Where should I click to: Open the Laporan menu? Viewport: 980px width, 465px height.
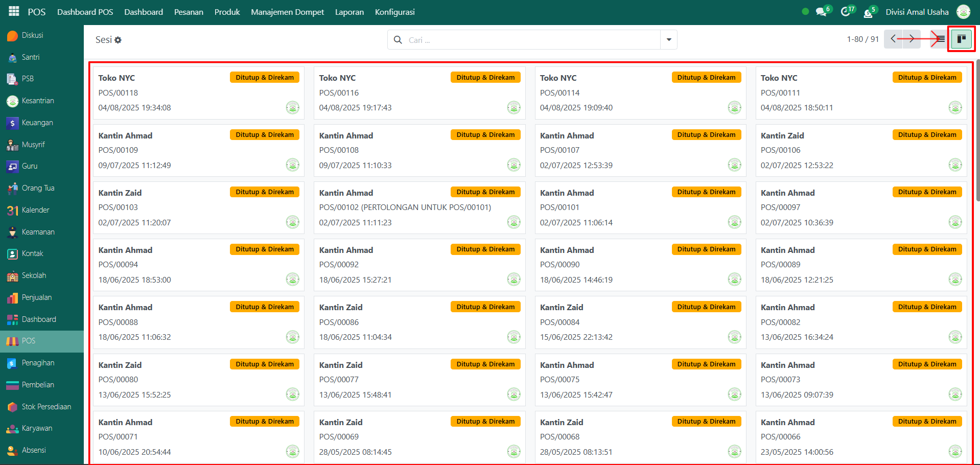click(349, 12)
